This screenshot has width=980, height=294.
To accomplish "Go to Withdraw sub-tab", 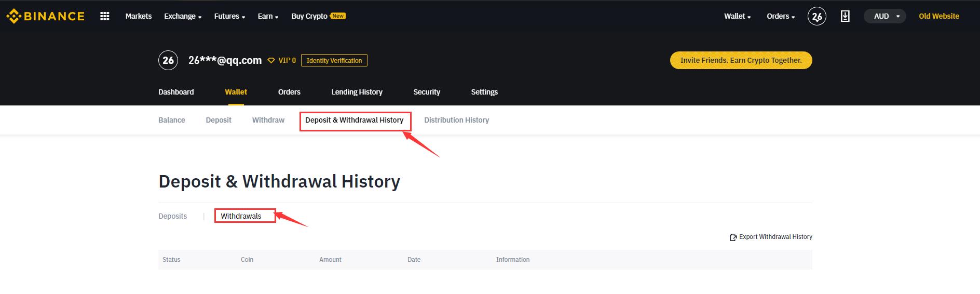I will [x=268, y=120].
